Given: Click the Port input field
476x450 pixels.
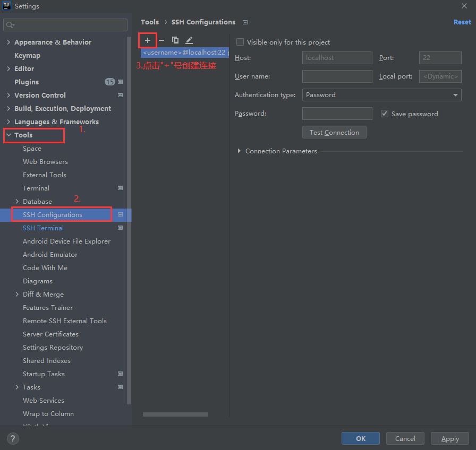Looking at the screenshot, I should tap(440, 58).
